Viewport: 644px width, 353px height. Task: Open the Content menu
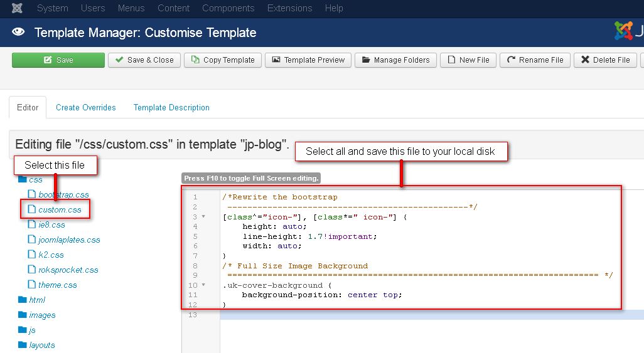click(173, 8)
